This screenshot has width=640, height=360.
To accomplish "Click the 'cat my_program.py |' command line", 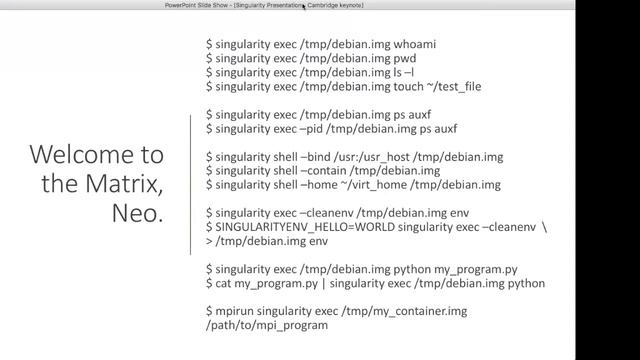I will point(376,283).
